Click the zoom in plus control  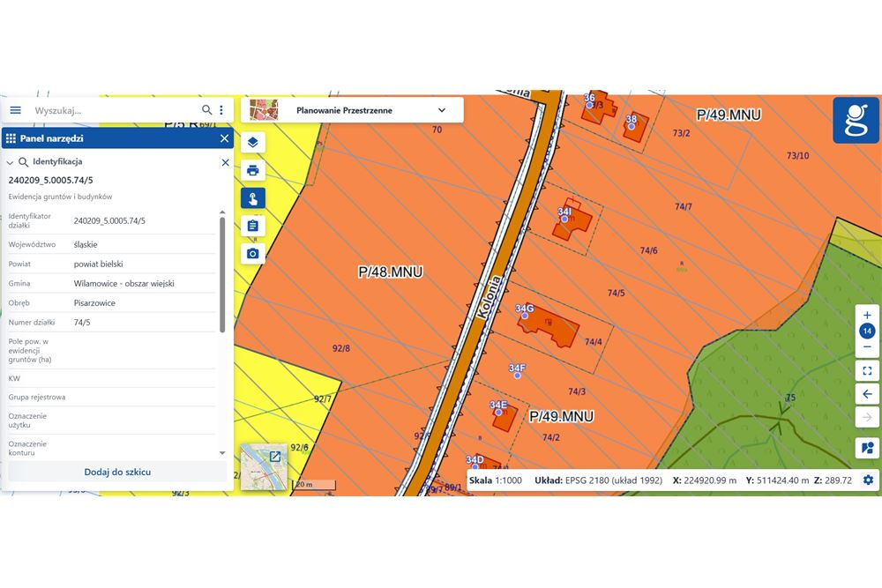(867, 316)
